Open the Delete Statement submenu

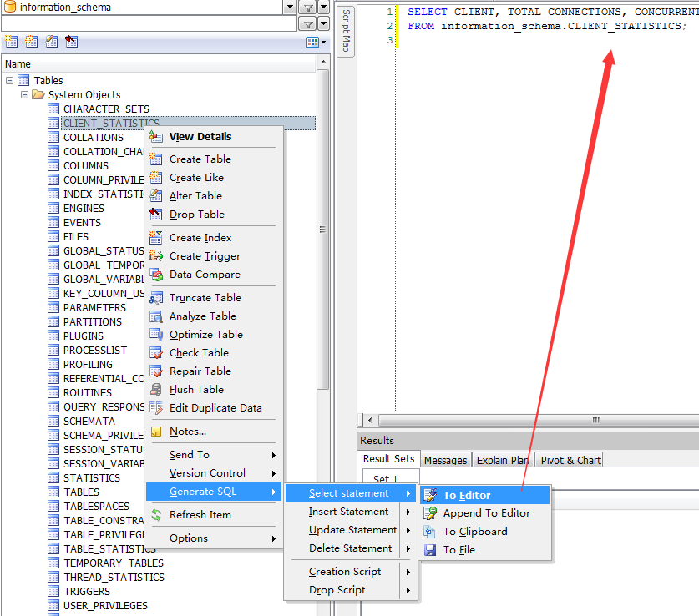[351, 548]
